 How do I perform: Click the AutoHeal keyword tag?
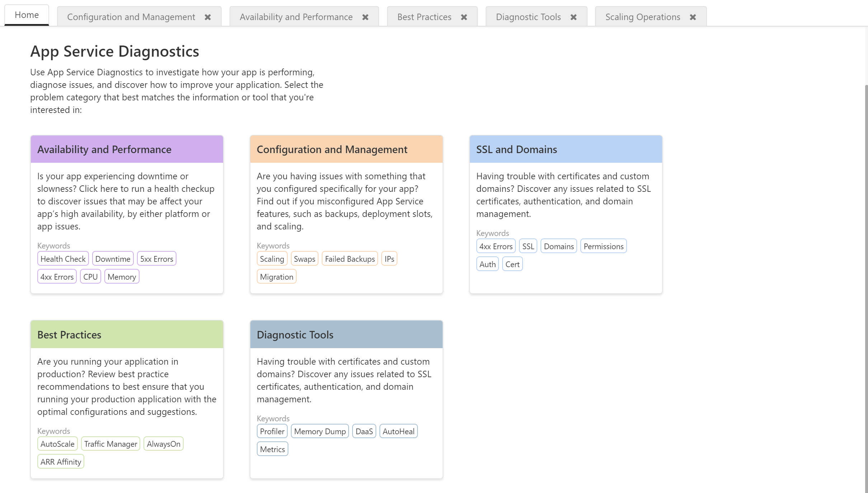[398, 431]
